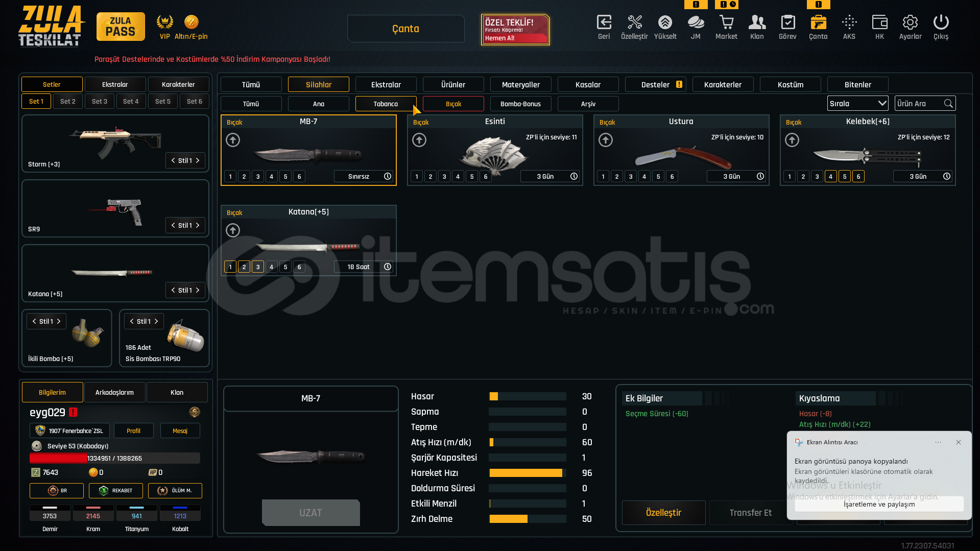The width and height of the screenshot is (980, 551).
Task: Click upgrade arrow on Ustura card
Action: click(606, 140)
